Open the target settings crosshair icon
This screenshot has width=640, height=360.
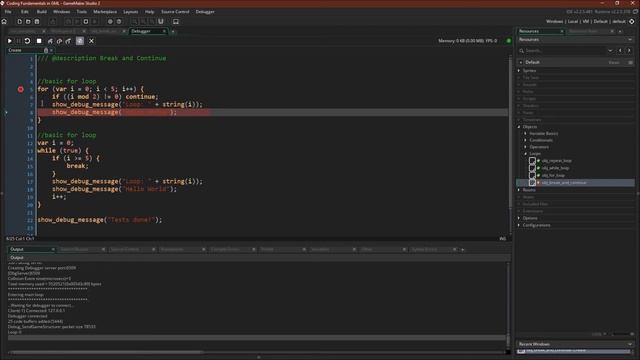(632, 21)
